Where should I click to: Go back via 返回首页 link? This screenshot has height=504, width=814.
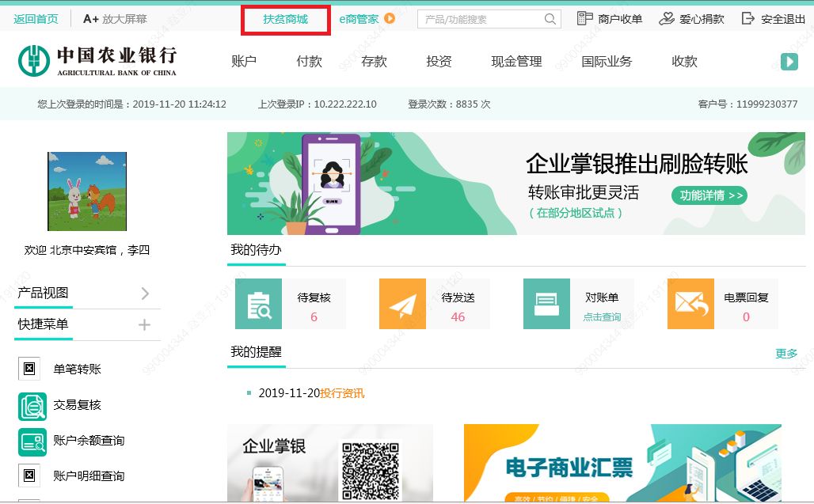tap(36, 19)
